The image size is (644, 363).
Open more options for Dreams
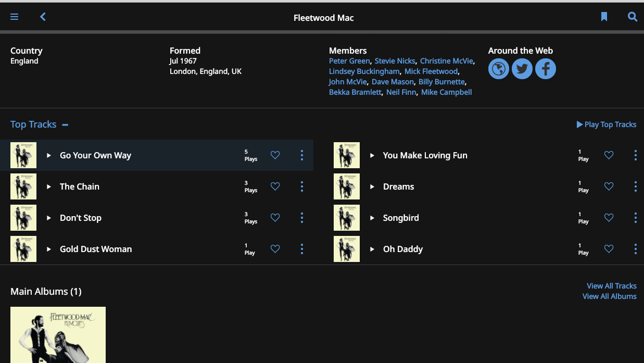(x=636, y=186)
